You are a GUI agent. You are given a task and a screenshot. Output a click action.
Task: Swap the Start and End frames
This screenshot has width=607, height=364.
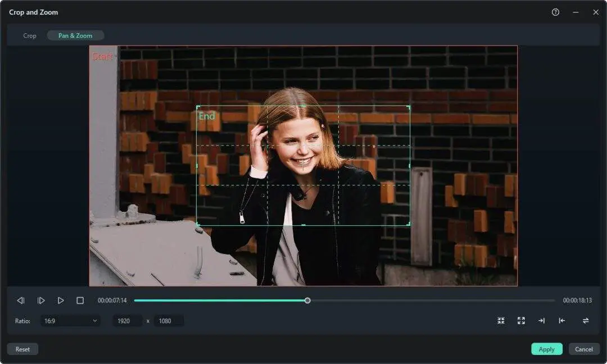585,320
